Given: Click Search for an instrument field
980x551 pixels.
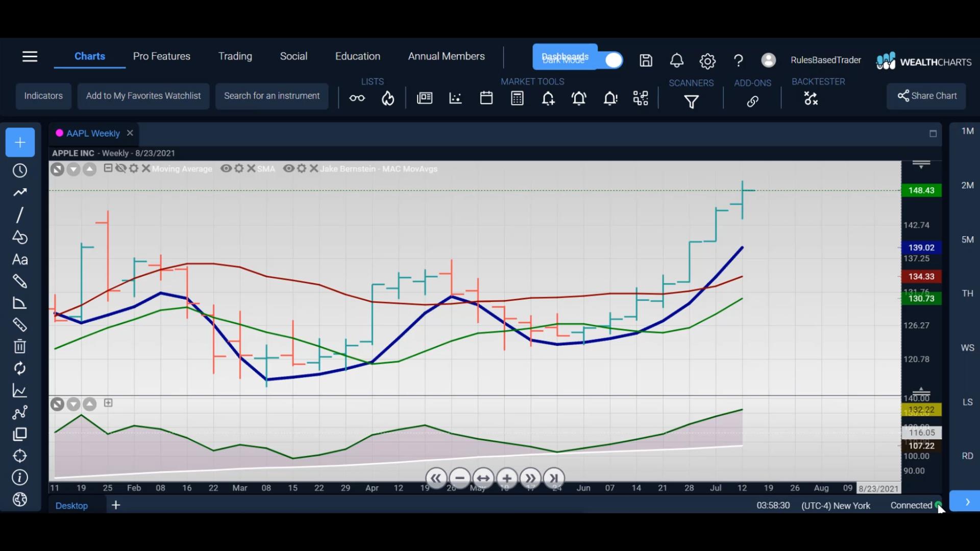Looking at the screenshot, I should point(272,96).
